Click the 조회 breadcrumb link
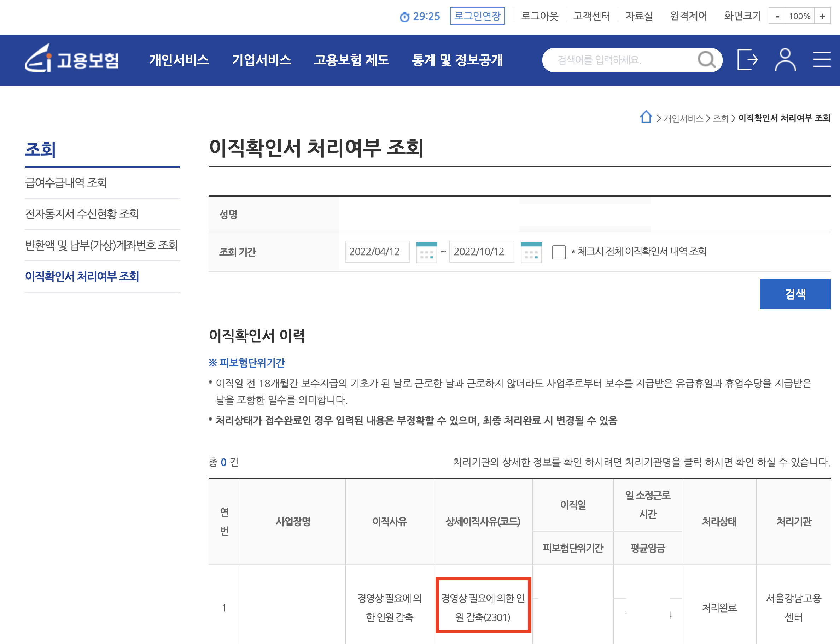 721,118
